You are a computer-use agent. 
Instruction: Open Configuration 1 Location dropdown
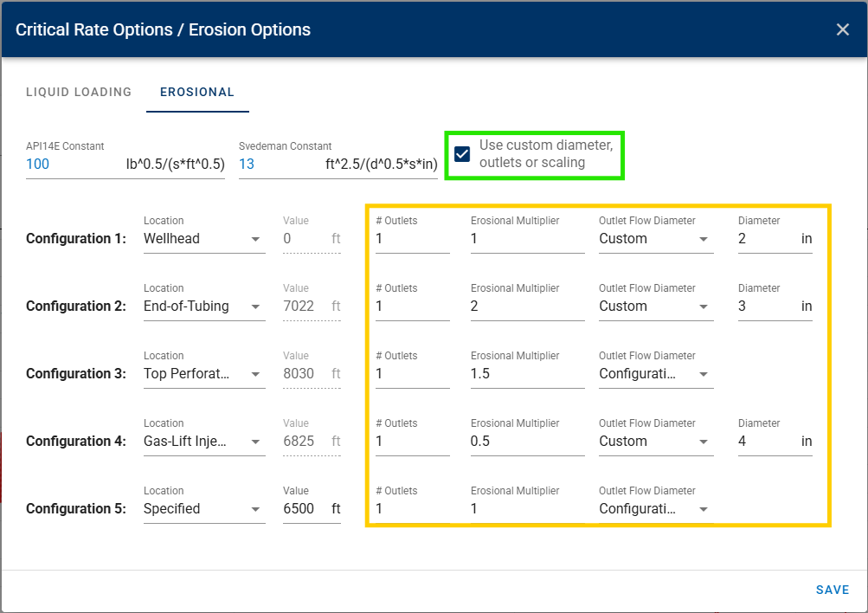[203, 239]
